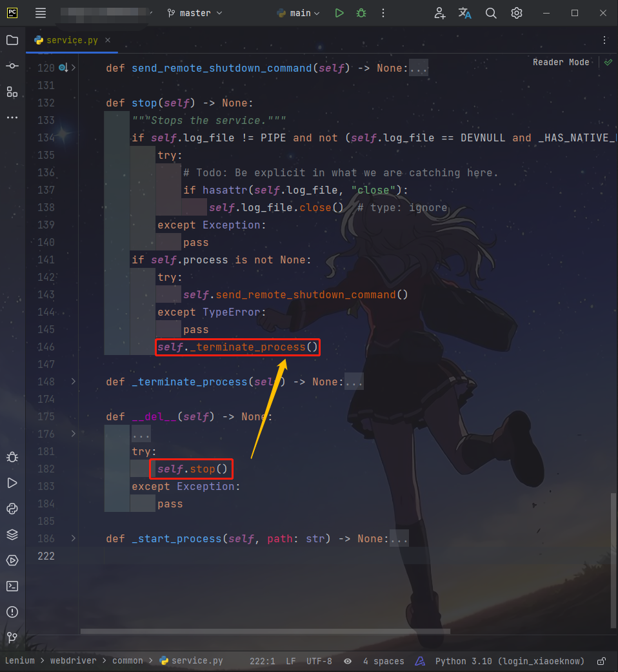Click the PyCharm PC logo icon

[12, 13]
